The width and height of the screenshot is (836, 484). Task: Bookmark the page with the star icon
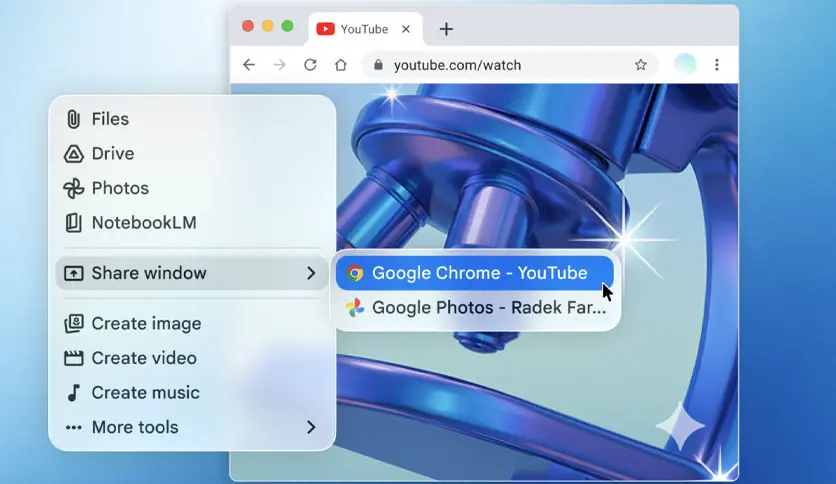641,65
